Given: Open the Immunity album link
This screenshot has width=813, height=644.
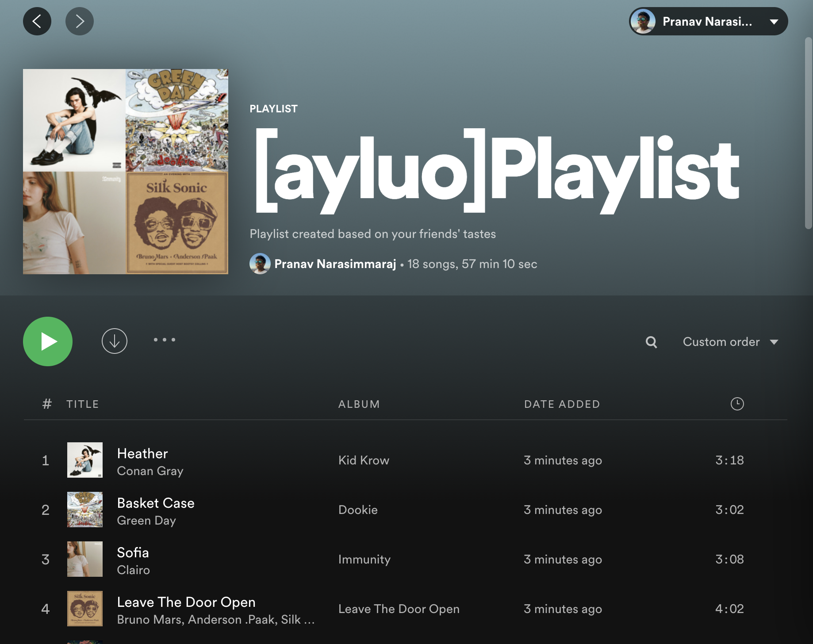Looking at the screenshot, I should pos(364,560).
